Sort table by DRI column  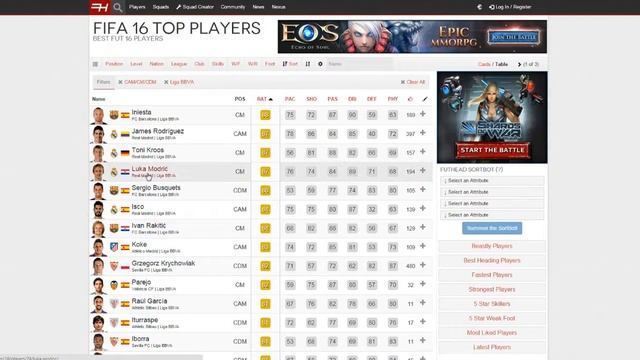352,99
